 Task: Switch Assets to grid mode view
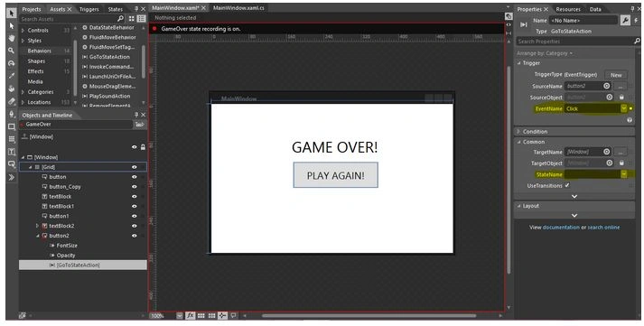point(132,18)
